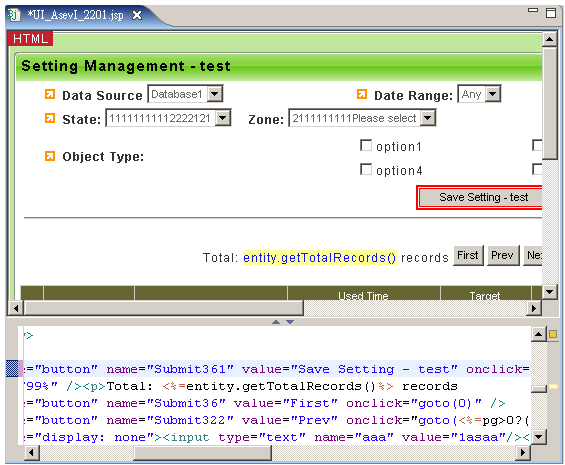Tick the partially hidden checkbox right of option1
Image resolution: width=565 pixels, height=465 pixels.
coord(537,146)
